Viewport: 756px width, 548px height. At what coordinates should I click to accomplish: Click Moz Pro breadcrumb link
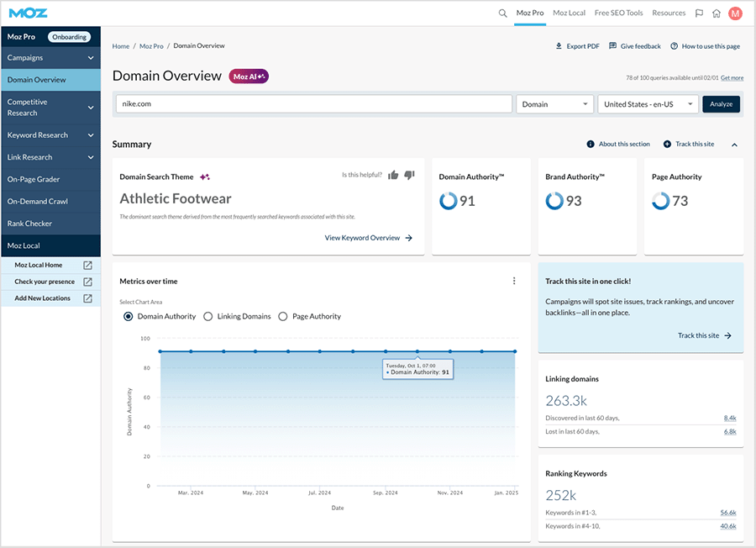151,46
